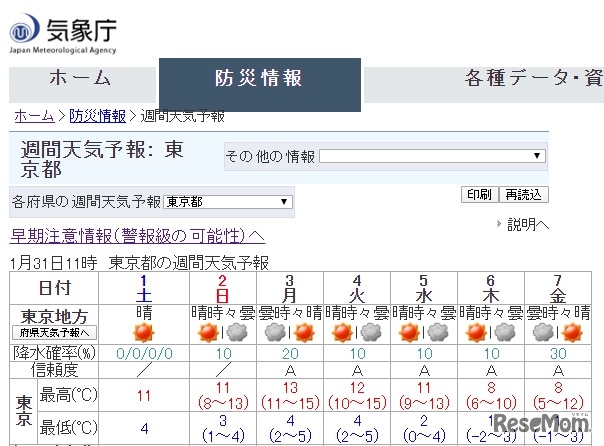Click the 1月31日11時 東京都の週間天気予報 caption
The width and height of the screenshot is (604, 446).
point(139,263)
